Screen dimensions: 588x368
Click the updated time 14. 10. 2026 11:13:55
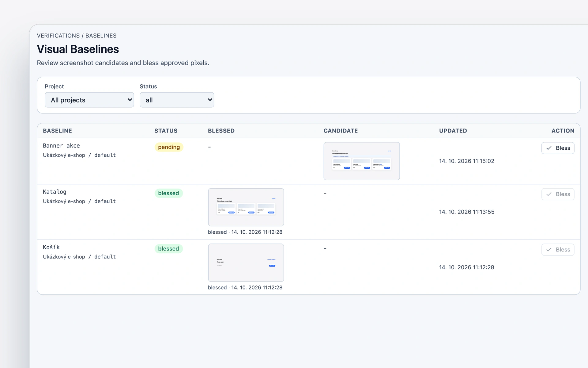466,212
